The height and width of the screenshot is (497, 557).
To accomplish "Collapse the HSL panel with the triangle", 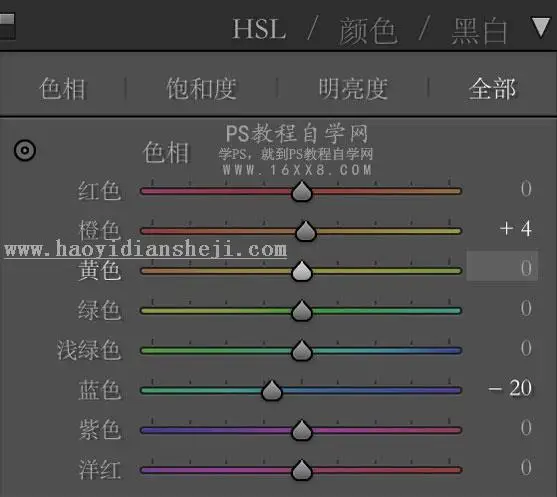I will pos(541,27).
